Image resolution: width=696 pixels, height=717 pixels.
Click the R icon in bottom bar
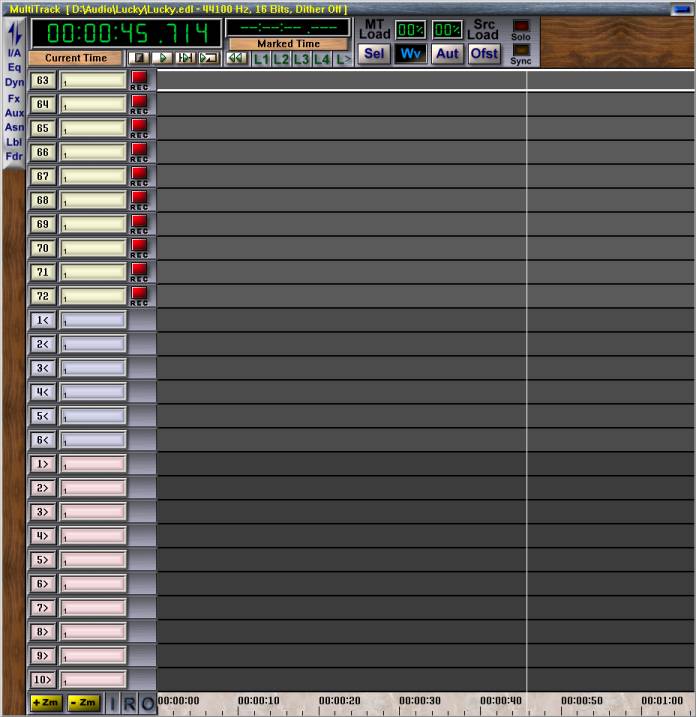(129, 704)
